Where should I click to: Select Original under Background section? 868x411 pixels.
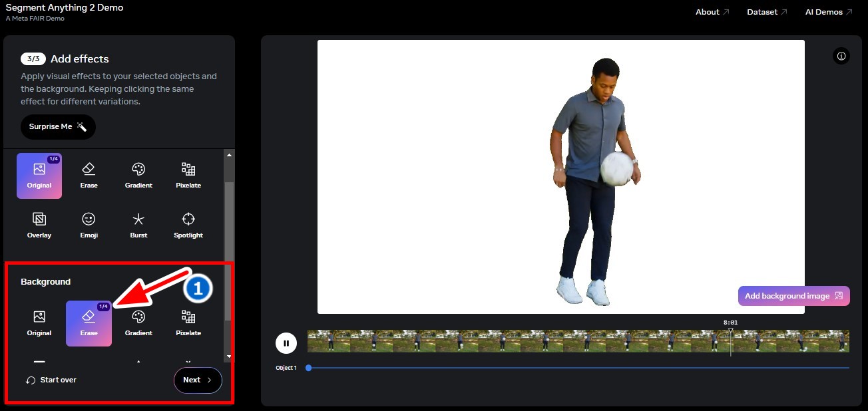(x=39, y=323)
